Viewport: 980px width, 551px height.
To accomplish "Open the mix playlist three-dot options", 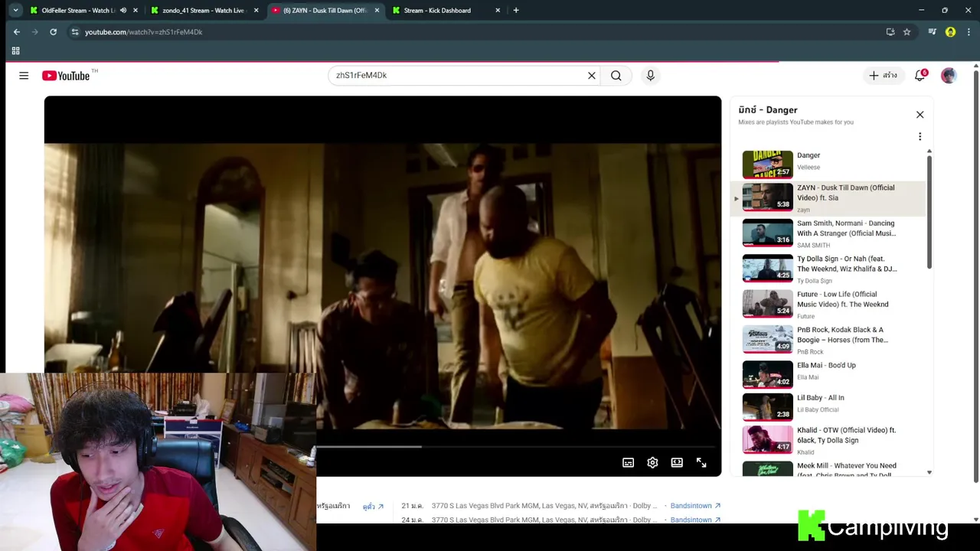I will tap(920, 137).
